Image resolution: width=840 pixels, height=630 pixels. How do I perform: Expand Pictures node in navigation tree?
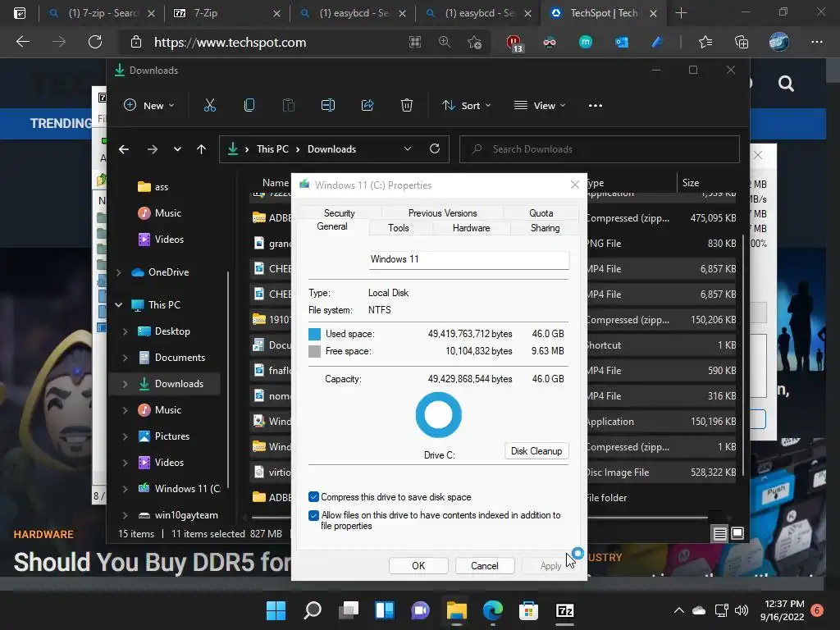(125, 436)
